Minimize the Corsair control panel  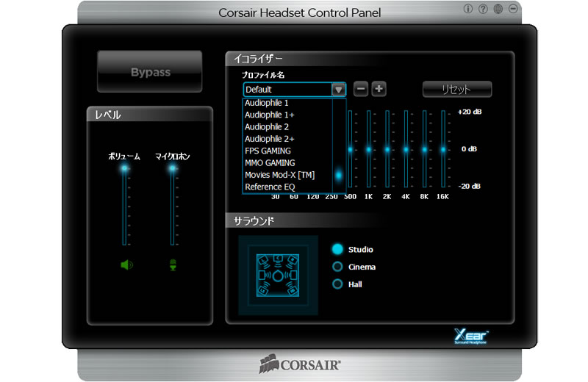pyautogui.click(x=513, y=9)
